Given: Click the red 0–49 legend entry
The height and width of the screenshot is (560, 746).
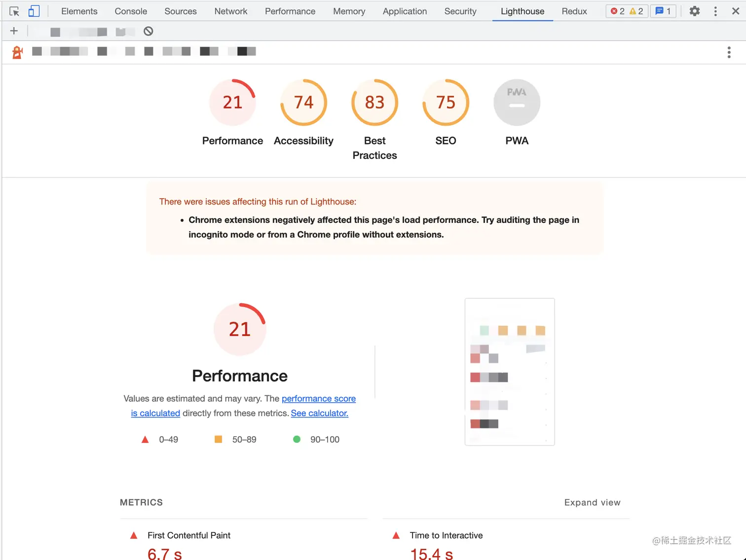Looking at the screenshot, I should (160, 439).
